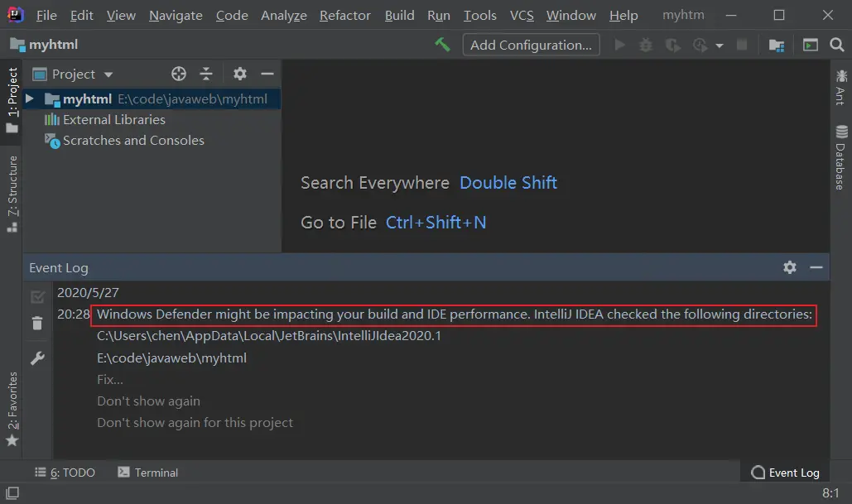Click the Windows Defender warning message
Screen dimensions: 852x504
pyautogui.click(x=455, y=314)
